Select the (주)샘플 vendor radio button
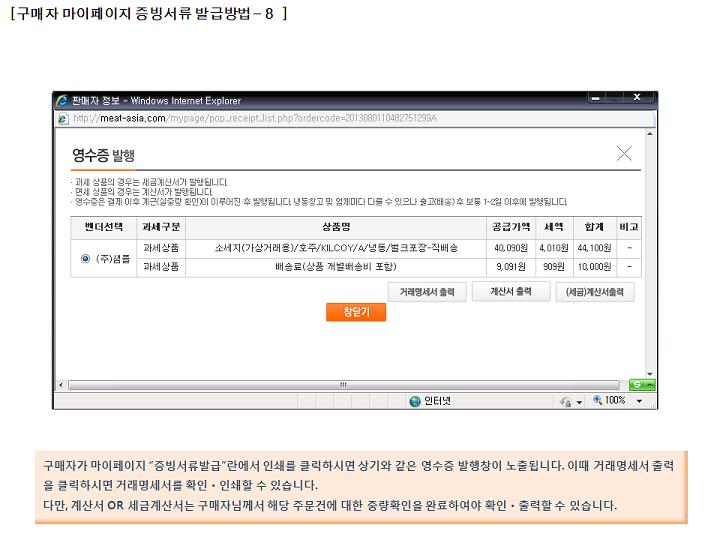Screen dimensions: 720x540 point(85,258)
